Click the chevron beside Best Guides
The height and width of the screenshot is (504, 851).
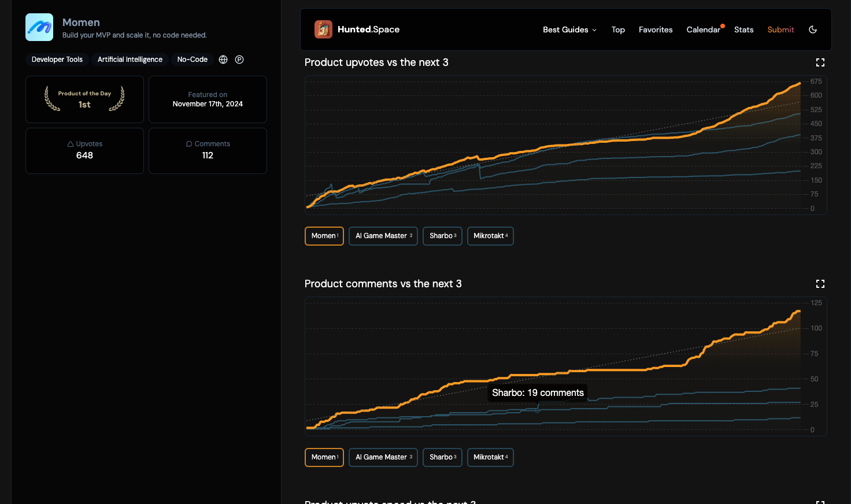coord(594,30)
